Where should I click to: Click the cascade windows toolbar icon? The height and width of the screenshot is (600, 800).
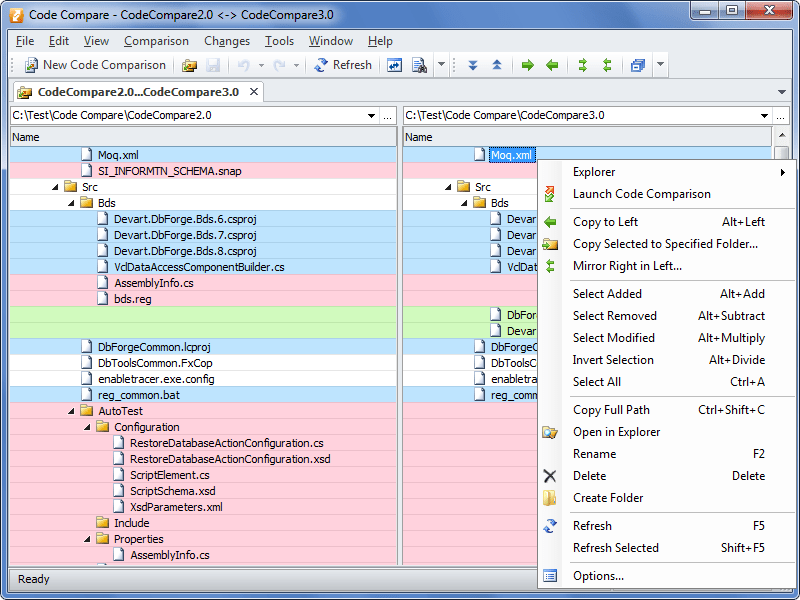pos(638,65)
